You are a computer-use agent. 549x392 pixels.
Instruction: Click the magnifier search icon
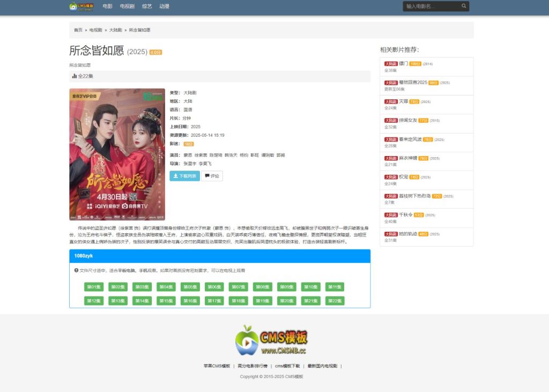(x=464, y=6)
